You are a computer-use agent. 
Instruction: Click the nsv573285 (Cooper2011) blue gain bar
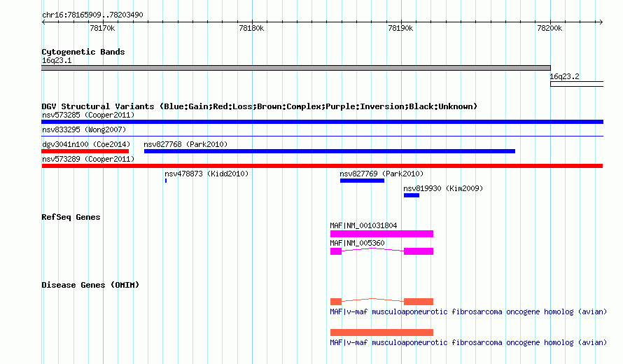322,122
